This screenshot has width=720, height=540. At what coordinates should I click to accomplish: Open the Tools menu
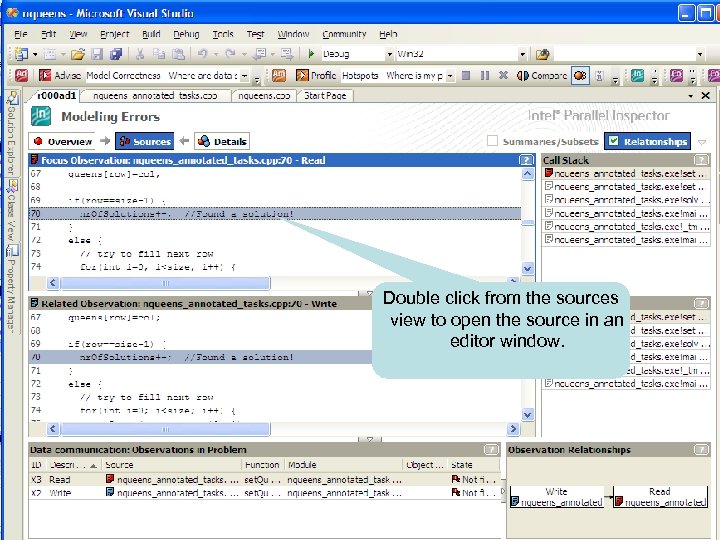click(x=223, y=34)
